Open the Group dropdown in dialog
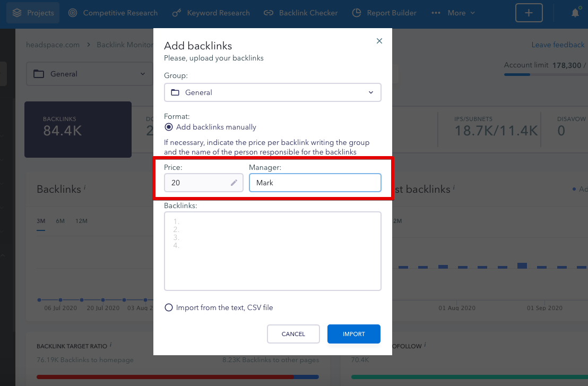 pyautogui.click(x=272, y=92)
